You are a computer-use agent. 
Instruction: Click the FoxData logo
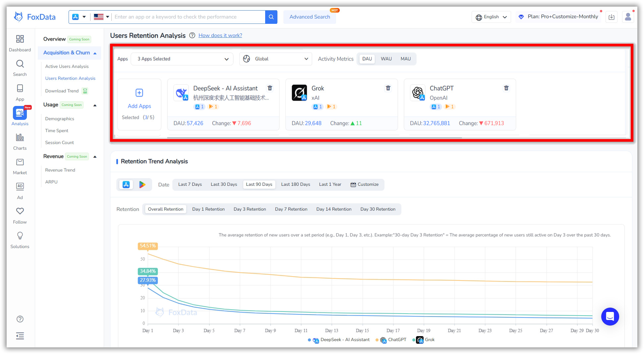point(34,17)
